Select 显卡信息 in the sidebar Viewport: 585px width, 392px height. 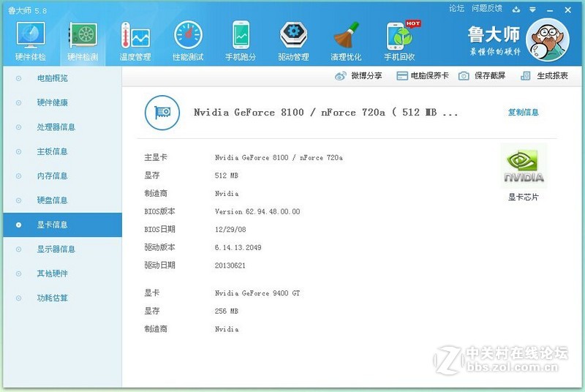pyautogui.click(x=63, y=225)
